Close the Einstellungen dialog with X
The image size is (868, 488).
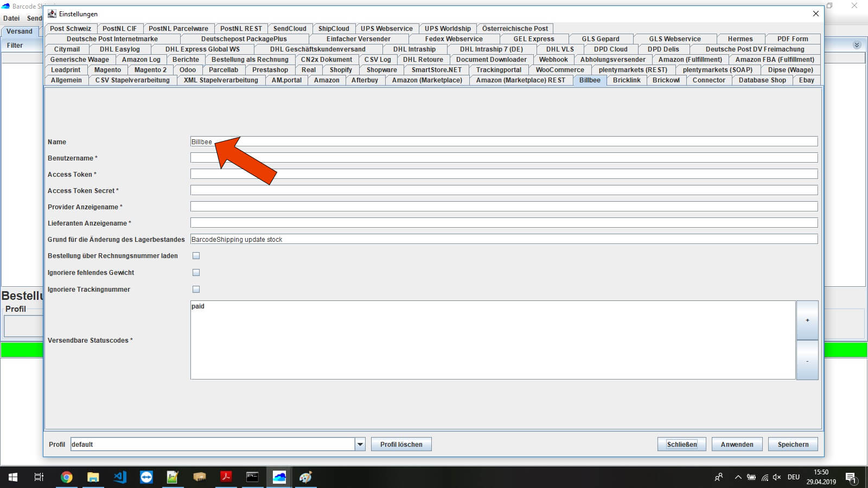(815, 14)
